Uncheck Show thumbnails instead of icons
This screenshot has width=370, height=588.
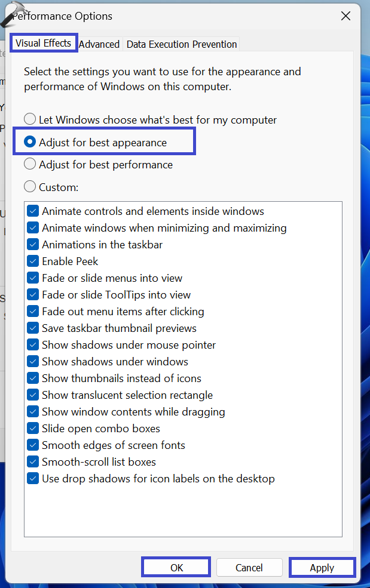[x=33, y=378]
